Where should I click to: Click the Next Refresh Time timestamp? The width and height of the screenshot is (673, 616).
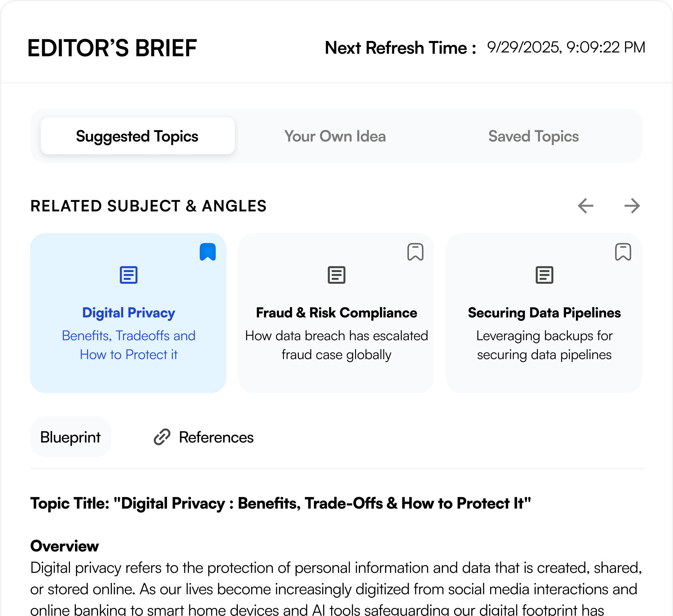[566, 47]
